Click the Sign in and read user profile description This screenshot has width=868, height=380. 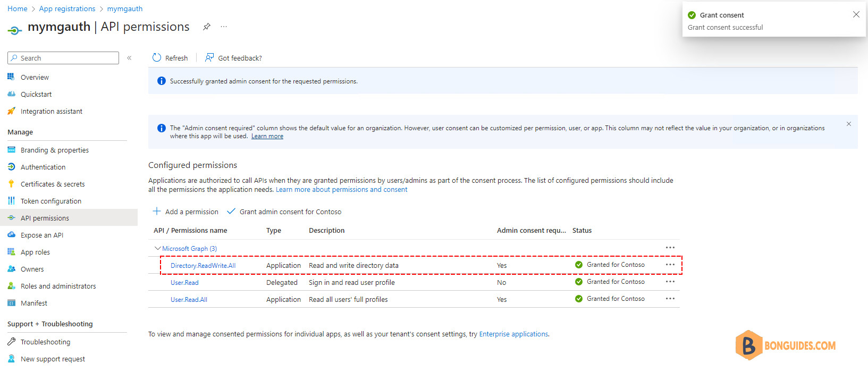[x=352, y=282]
